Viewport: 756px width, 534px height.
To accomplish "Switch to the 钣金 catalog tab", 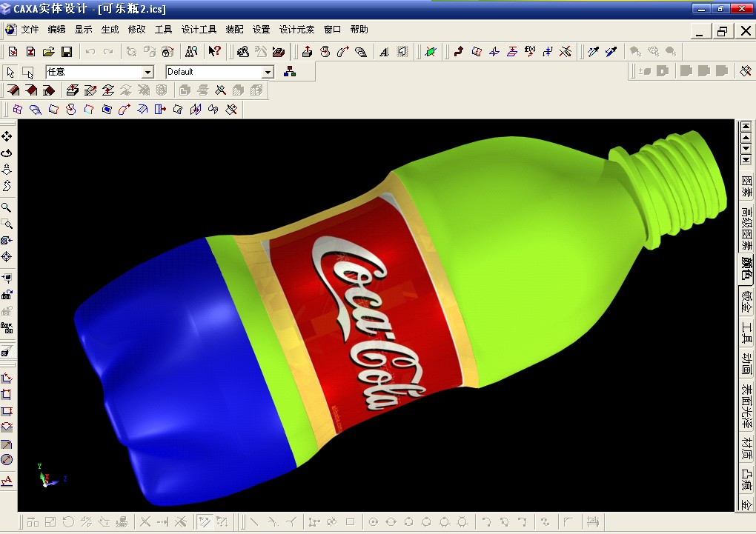I will (746, 301).
